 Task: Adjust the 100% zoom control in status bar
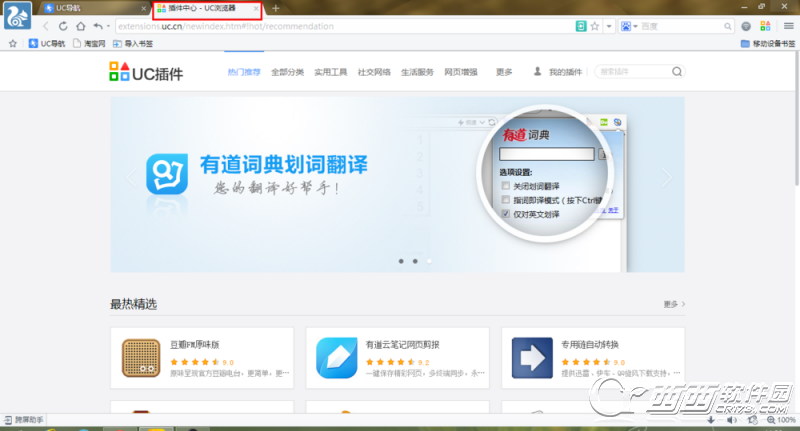pyautogui.click(x=781, y=420)
